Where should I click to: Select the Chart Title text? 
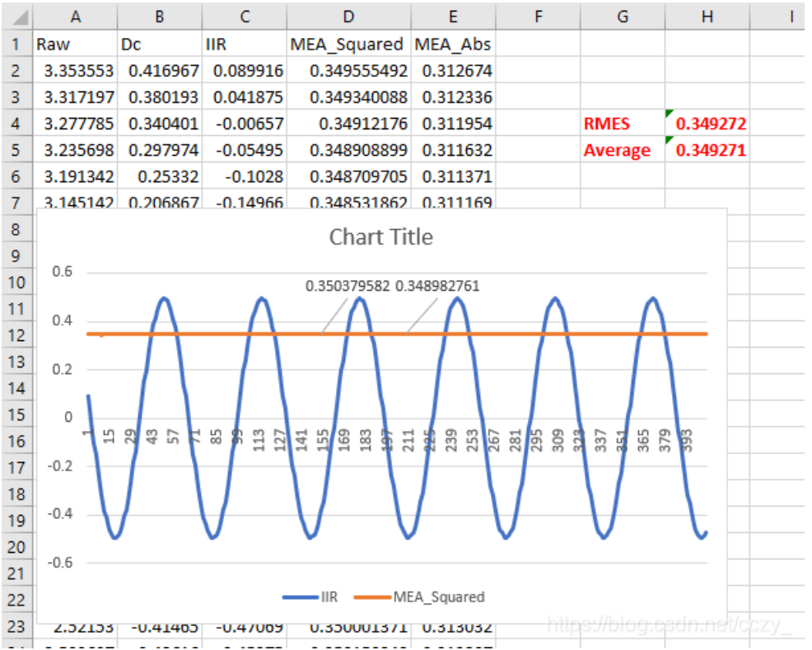[x=380, y=237]
